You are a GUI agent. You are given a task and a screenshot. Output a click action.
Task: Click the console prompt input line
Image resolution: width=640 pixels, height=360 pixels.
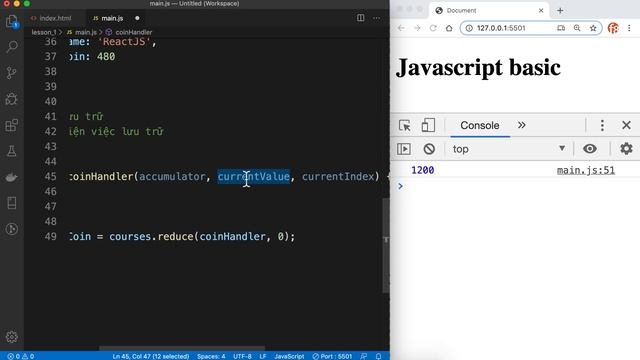515,186
